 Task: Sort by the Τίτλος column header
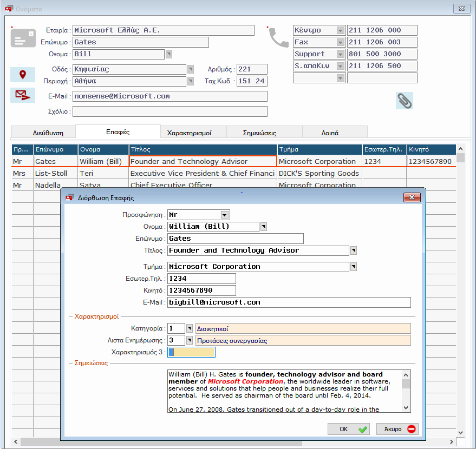pos(203,149)
